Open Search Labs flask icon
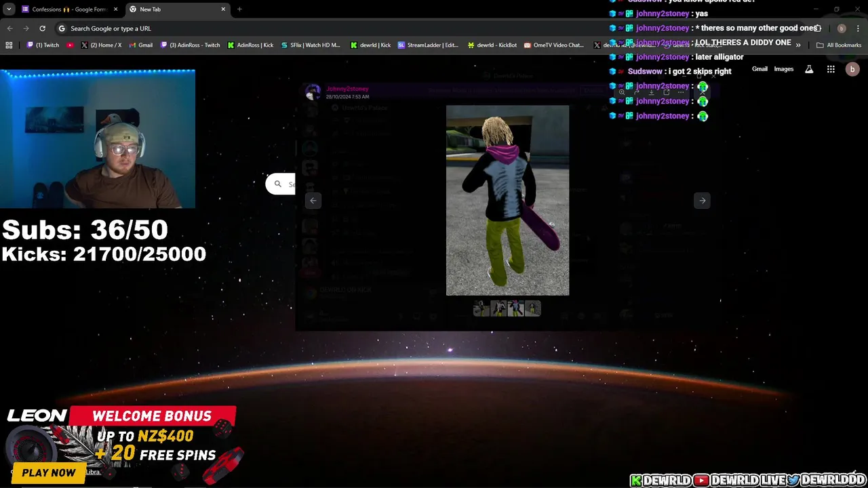 tap(809, 69)
